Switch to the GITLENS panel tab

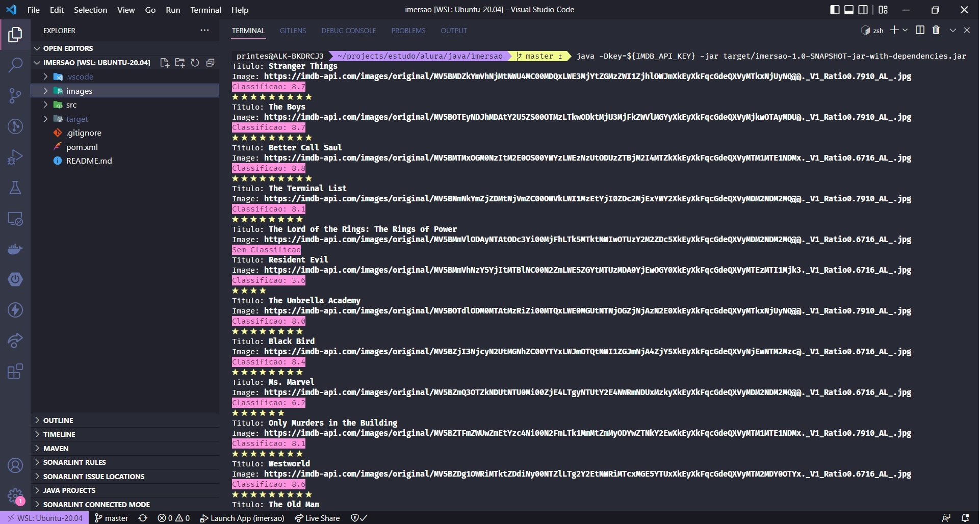pyautogui.click(x=293, y=31)
